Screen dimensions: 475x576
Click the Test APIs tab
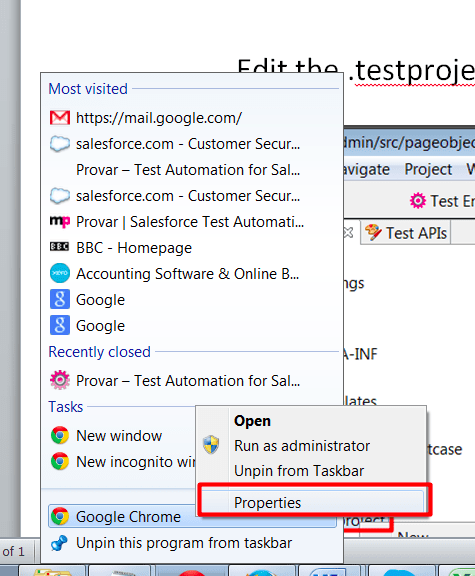coord(406,233)
